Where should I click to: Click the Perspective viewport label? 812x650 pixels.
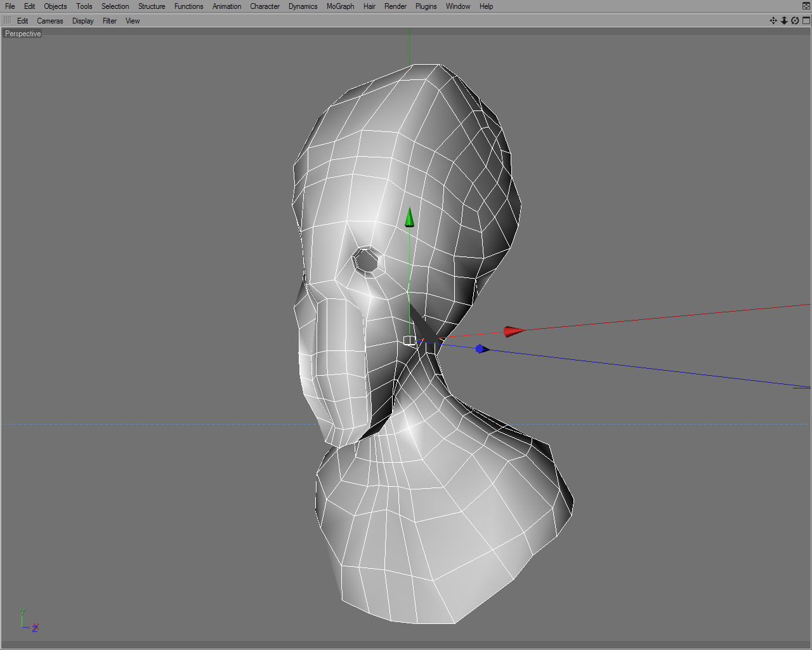(x=23, y=34)
